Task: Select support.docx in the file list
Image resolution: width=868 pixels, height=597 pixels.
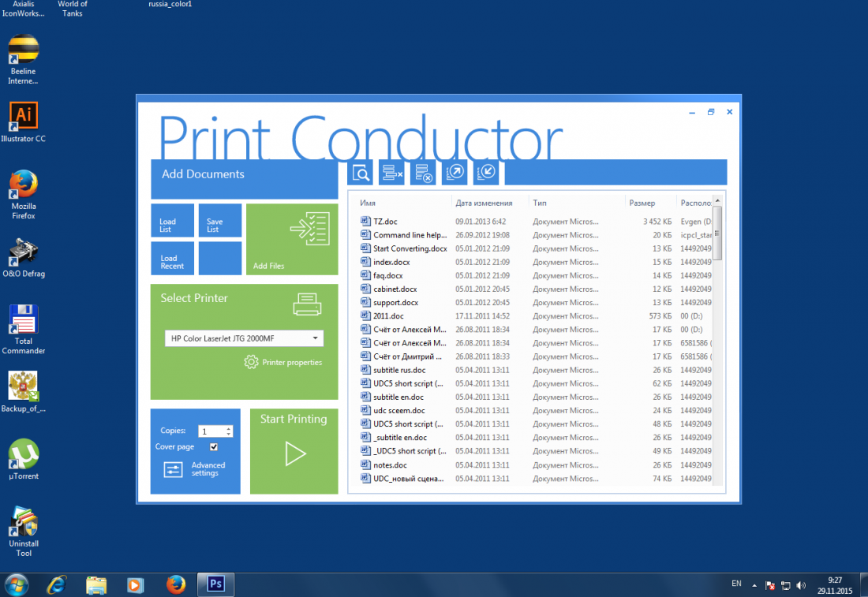Action: [535, 302]
